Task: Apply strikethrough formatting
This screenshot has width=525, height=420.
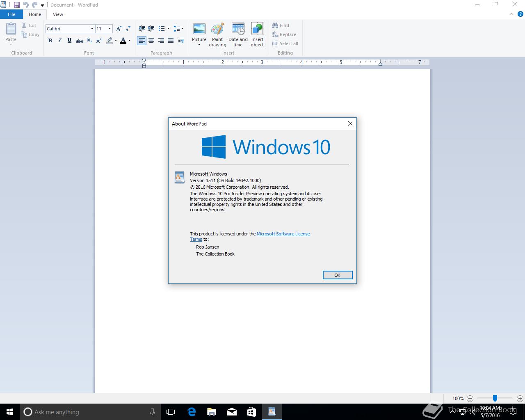Action: click(80, 41)
